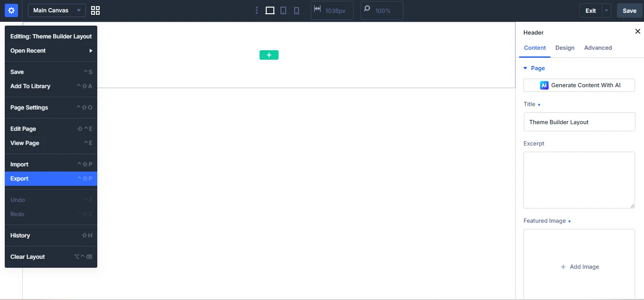This screenshot has height=300, width=644.
Task: Switch to phone view icon
Action: pos(297,10)
